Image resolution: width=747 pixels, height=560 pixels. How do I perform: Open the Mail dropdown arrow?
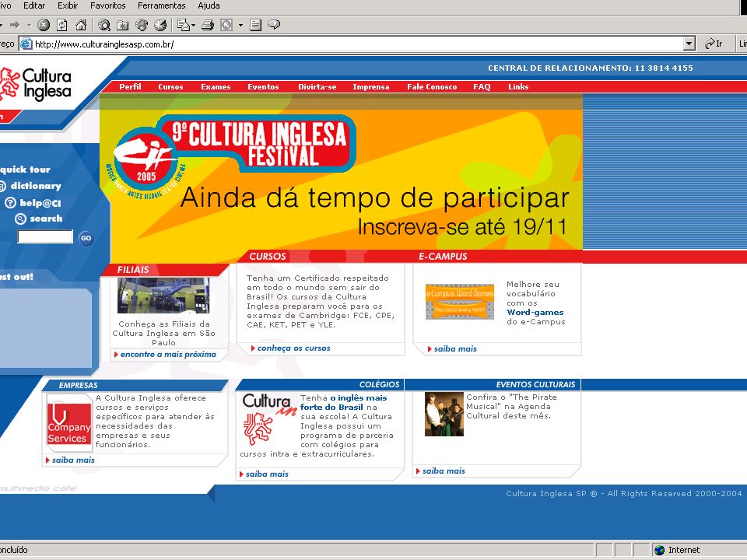click(193, 25)
